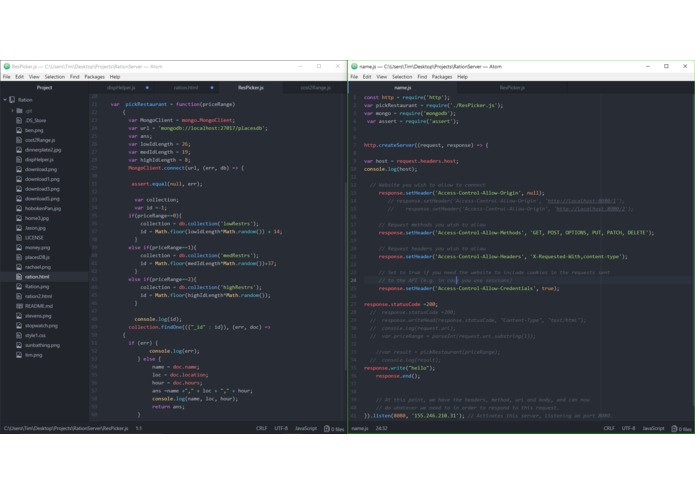Click the image icon beside stopwatch.png
Screen dimensions: 695x494
[19, 326]
